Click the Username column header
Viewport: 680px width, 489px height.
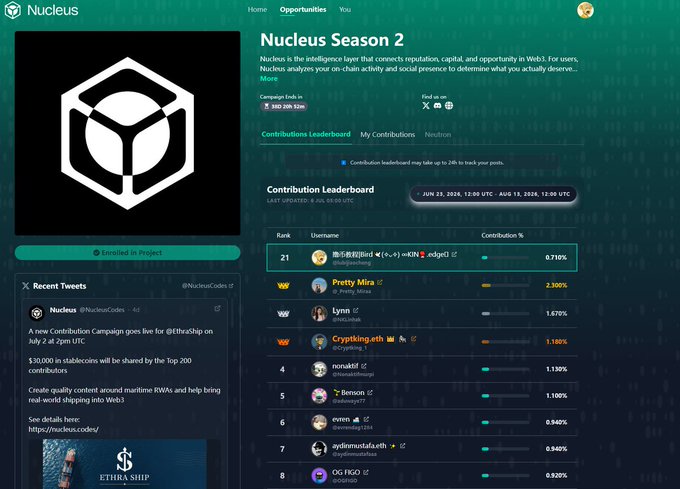[x=325, y=235]
